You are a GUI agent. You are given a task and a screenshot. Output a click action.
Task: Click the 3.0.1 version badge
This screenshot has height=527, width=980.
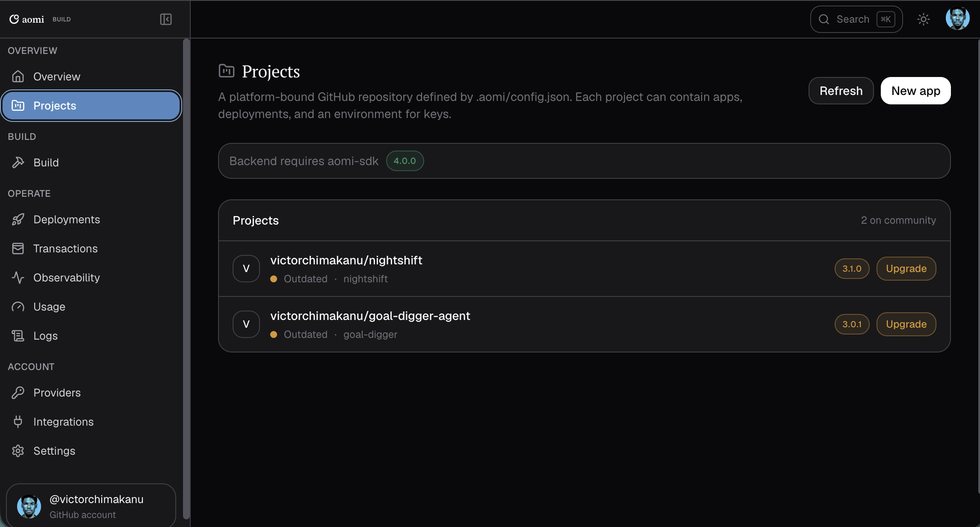(852, 324)
